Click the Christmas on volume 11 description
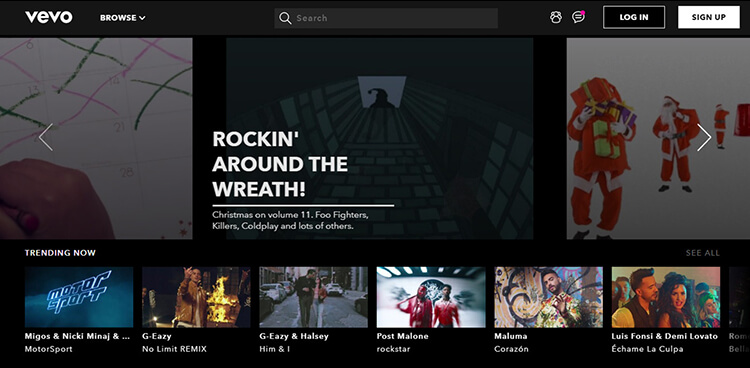 click(x=290, y=220)
